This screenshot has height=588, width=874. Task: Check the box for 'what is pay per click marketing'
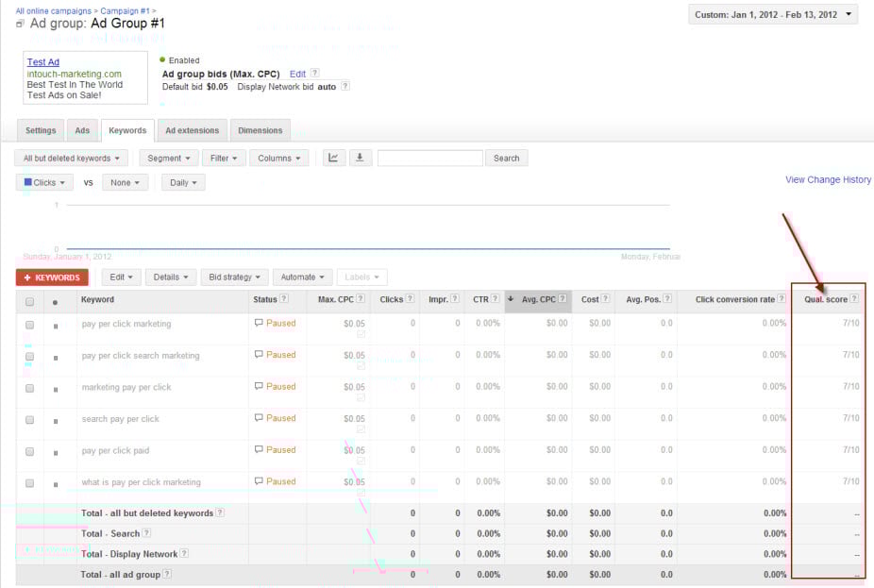[x=29, y=483]
